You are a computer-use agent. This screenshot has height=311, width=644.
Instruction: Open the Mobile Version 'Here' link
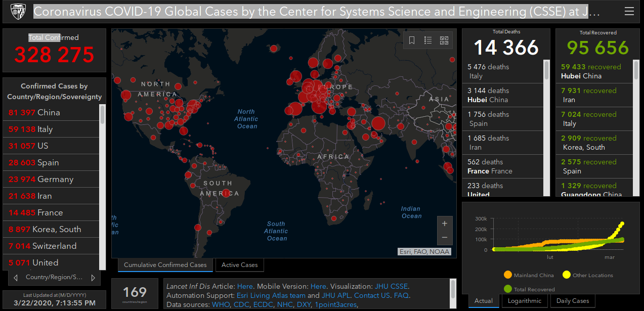(318, 286)
